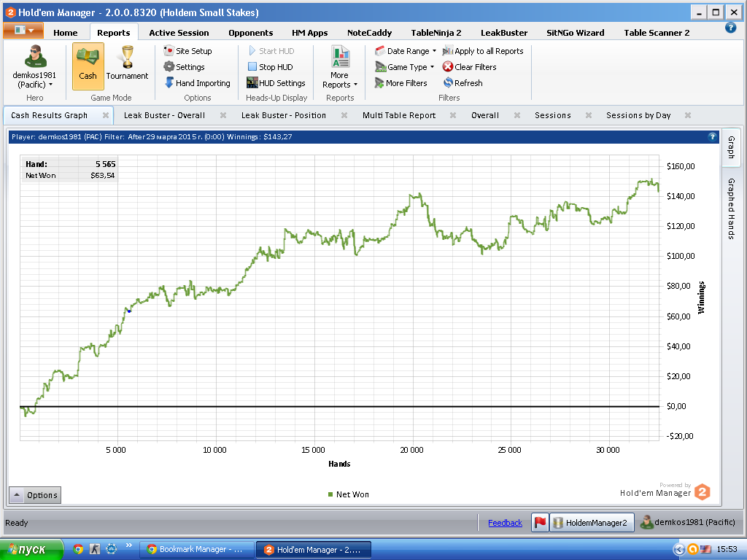Apply filters to all reports
The image size is (747, 560).
click(x=483, y=51)
